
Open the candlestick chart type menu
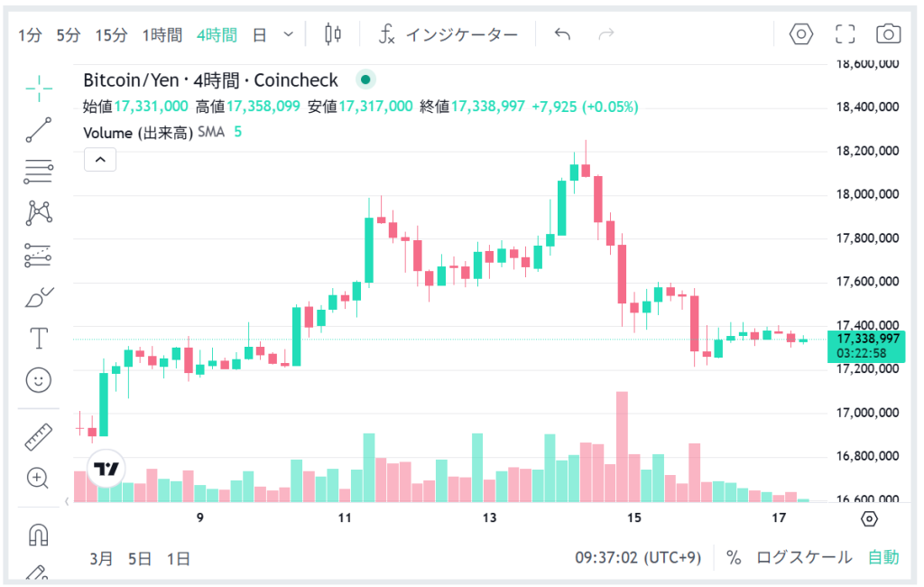[x=333, y=34]
